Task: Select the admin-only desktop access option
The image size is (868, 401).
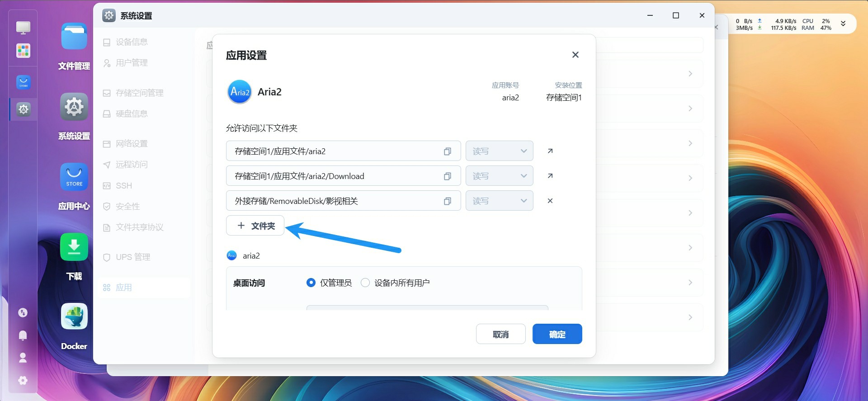Action: click(311, 283)
